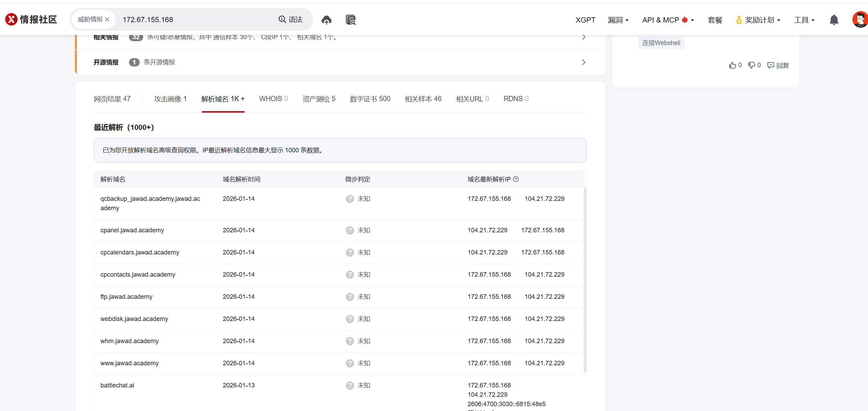Click the help icon beside 域名最新解析IP
Viewport: 868px width, 411px height.
click(516, 179)
